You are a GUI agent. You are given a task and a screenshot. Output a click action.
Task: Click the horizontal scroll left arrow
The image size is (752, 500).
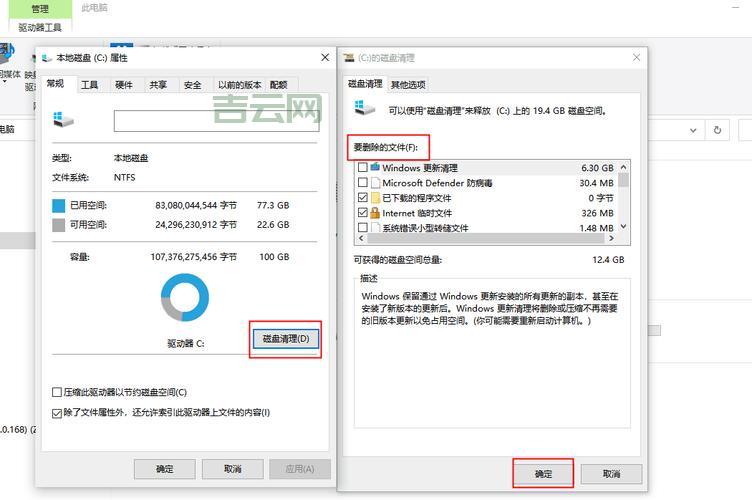[x=361, y=238]
